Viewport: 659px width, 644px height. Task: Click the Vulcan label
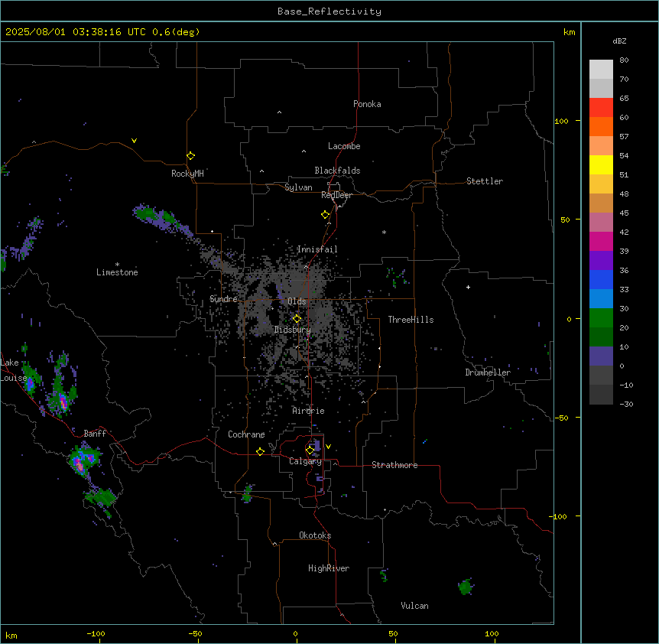tap(414, 606)
